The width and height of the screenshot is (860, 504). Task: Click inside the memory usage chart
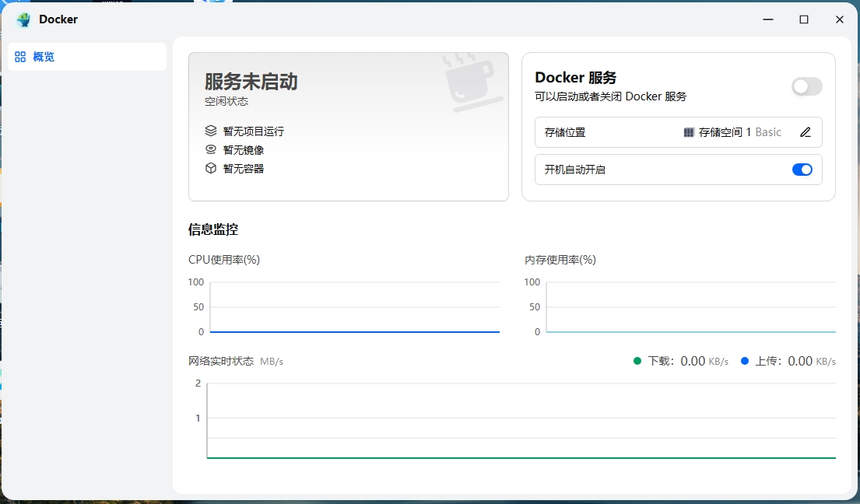[691, 307]
